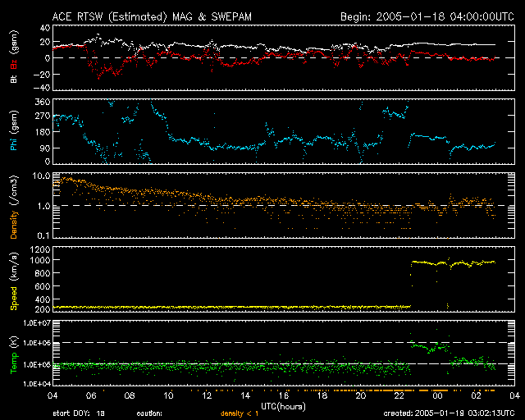Click the green Temp (K) axis label

pyautogui.click(x=12, y=353)
